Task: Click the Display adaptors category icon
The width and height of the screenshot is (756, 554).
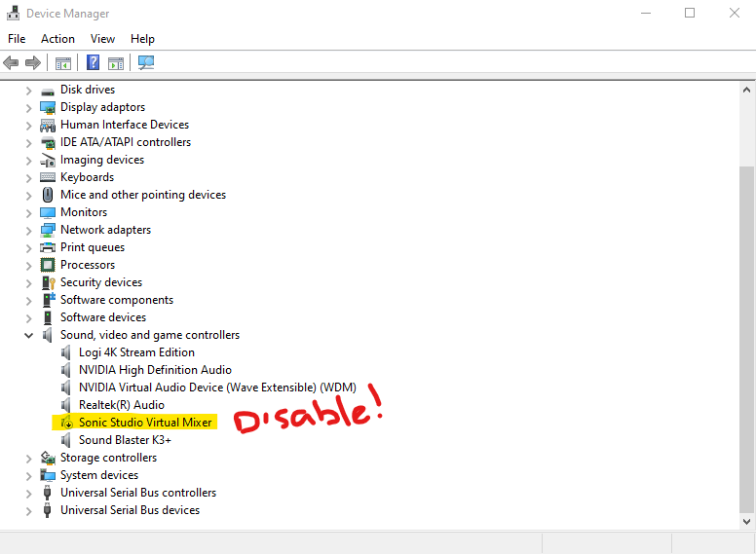Action: pyautogui.click(x=48, y=107)
